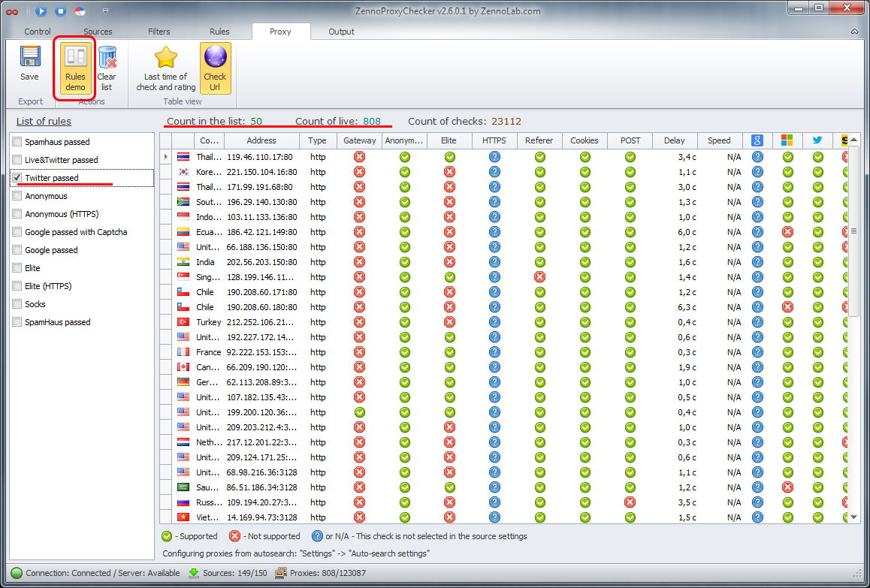The image size is (870, 588).
Task: Click Gateway green check in 199.200.120.36 row
Action: pyautogui.click(x=360, y=412)
